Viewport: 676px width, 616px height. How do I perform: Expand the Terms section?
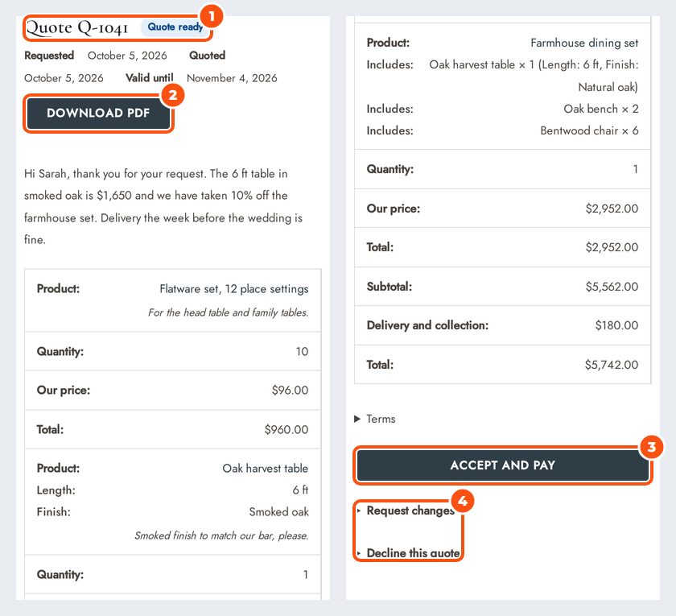pos(375,419)
